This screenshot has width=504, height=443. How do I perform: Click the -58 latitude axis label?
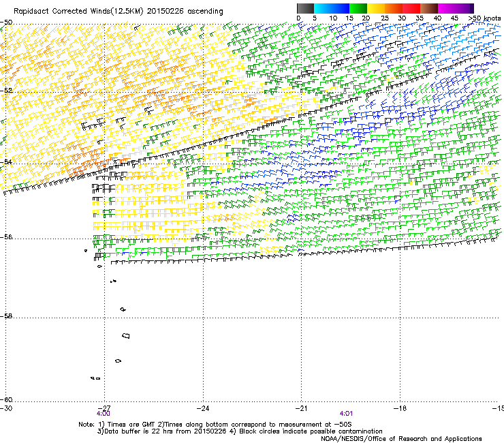click(x=6, y=316)
